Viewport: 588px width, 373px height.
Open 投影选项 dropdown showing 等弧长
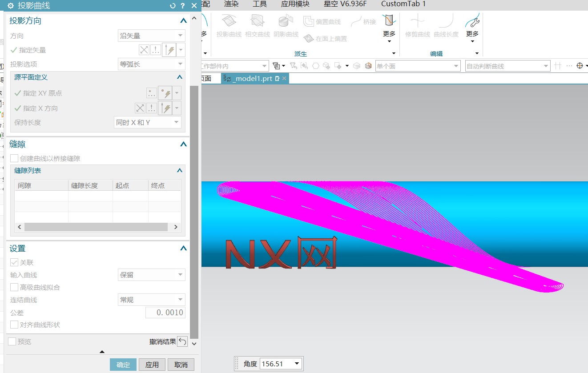[x=152, y=64]
